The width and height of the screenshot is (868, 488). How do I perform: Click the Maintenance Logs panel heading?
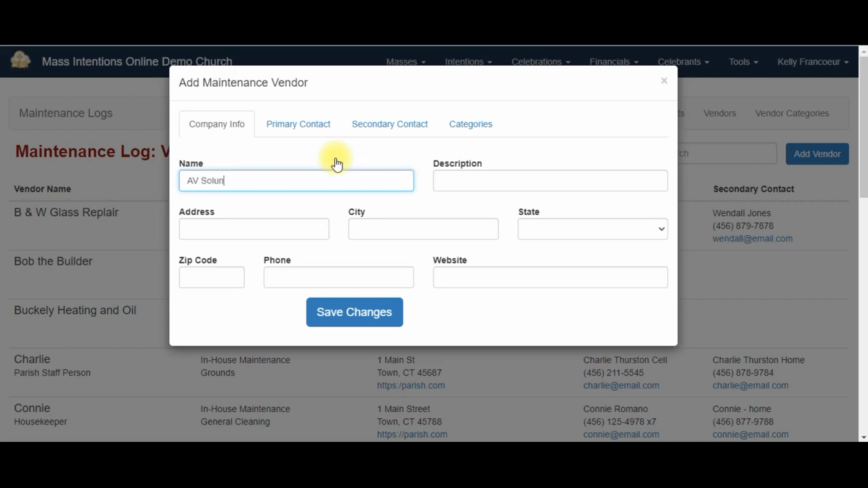(x=66, y=113)
